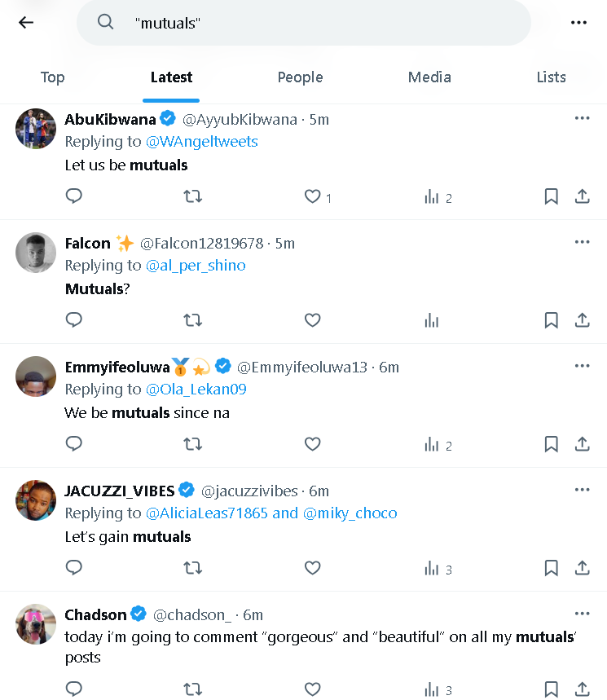This screenshot has width=607, height=700.
Task: Switch to the Media tab
Action: pos(429,77)
